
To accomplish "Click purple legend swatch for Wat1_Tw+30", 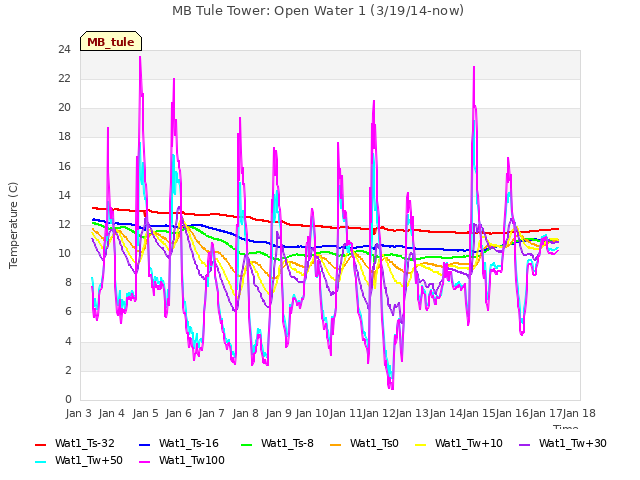I will tap(524, 444).
